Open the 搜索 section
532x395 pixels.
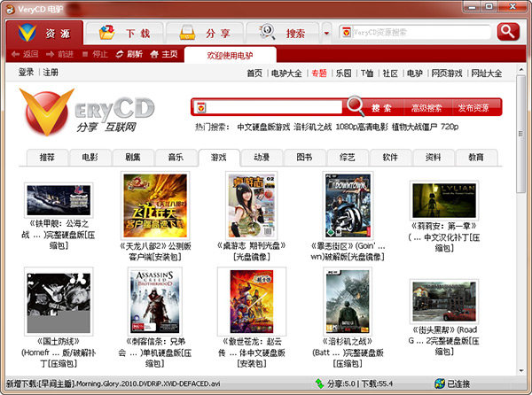[282, 33]
